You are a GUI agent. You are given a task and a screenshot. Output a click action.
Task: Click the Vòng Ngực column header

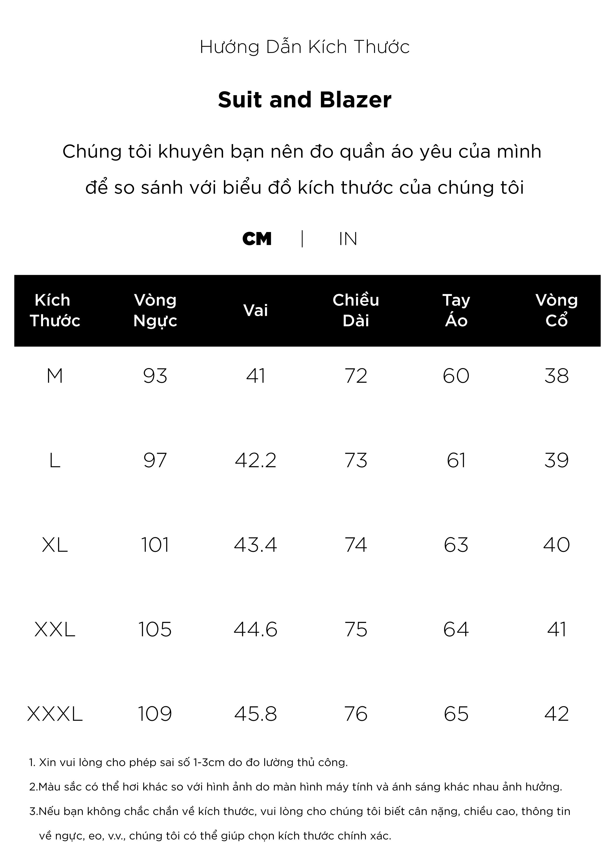coord(155,310)
